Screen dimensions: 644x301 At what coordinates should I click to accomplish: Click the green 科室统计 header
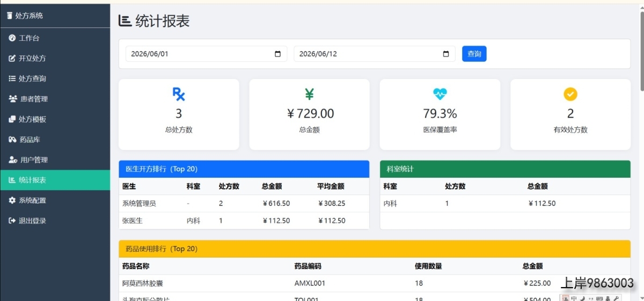click(x=505, y=169)
